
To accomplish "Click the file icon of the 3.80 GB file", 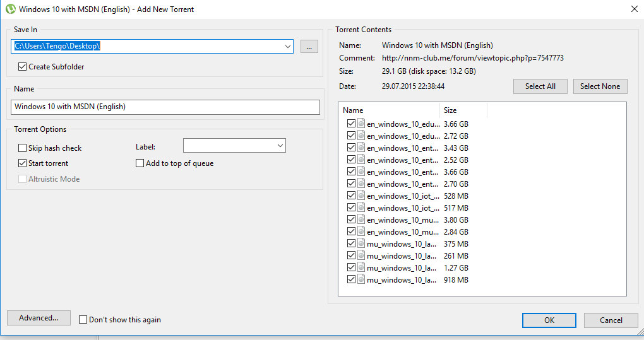I will coord(362,220).
